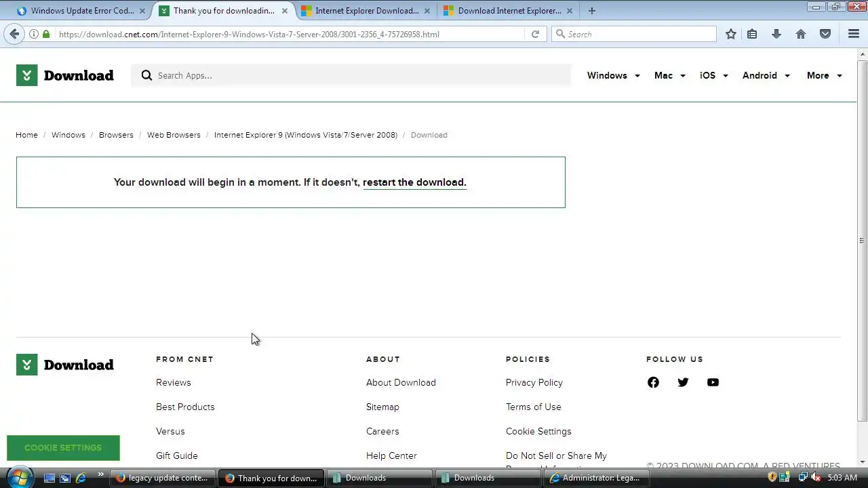868x488 pixels.
Task: Expand the iOS dropdown menu
Action: click(714, 75)
